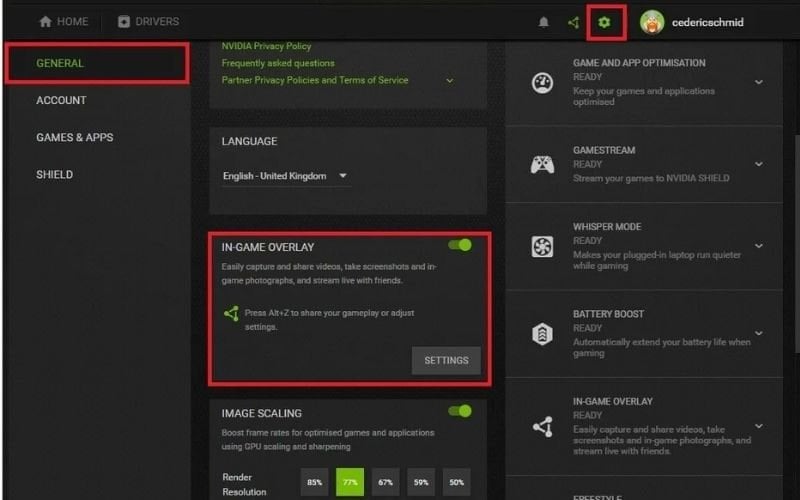This screenshot has width=800, height=500.
Task: Open Partner Privacy Policies and Terms of Service
Action: pos(315,80)
